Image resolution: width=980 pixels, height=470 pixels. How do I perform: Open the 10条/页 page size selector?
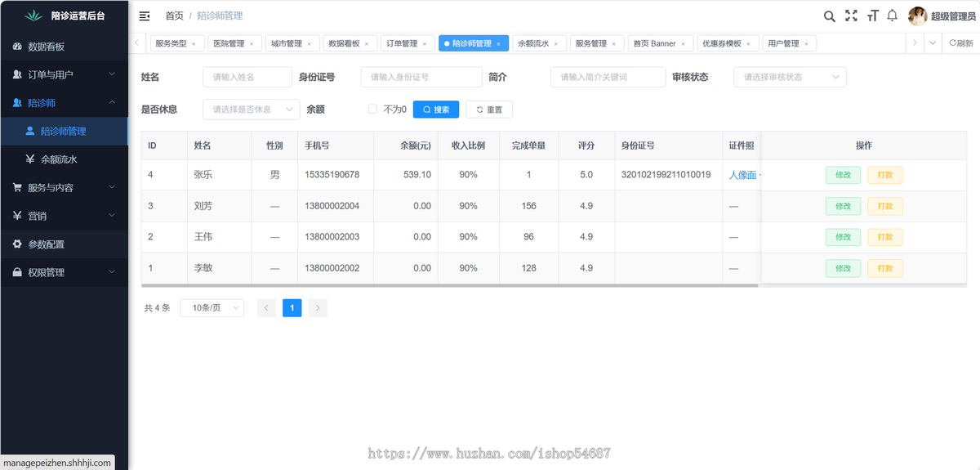(212, 307)
